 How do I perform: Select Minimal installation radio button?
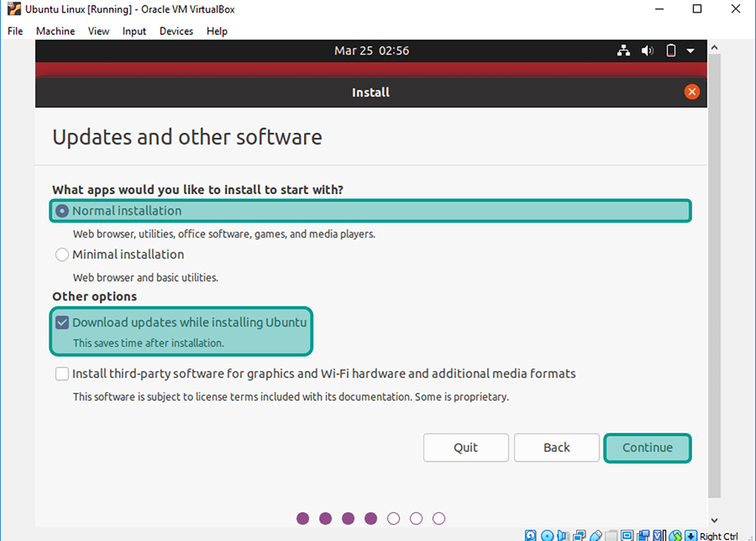point(62,254)
